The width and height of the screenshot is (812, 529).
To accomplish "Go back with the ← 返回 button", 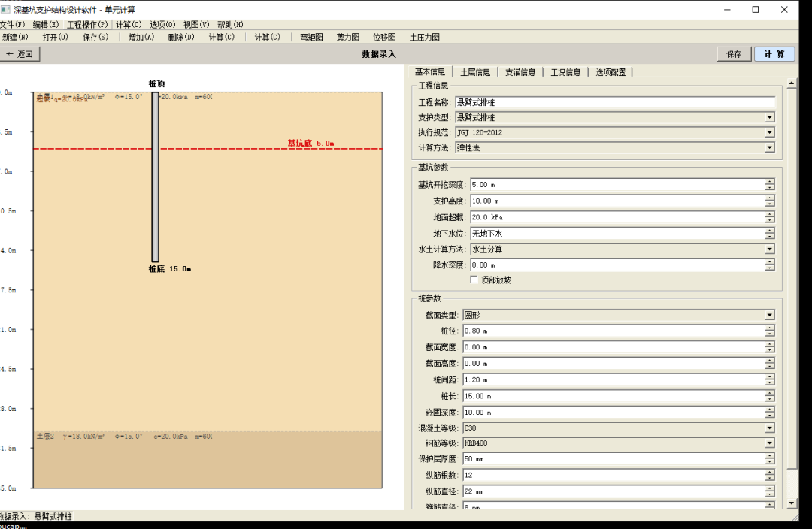I will coord(20,54).
